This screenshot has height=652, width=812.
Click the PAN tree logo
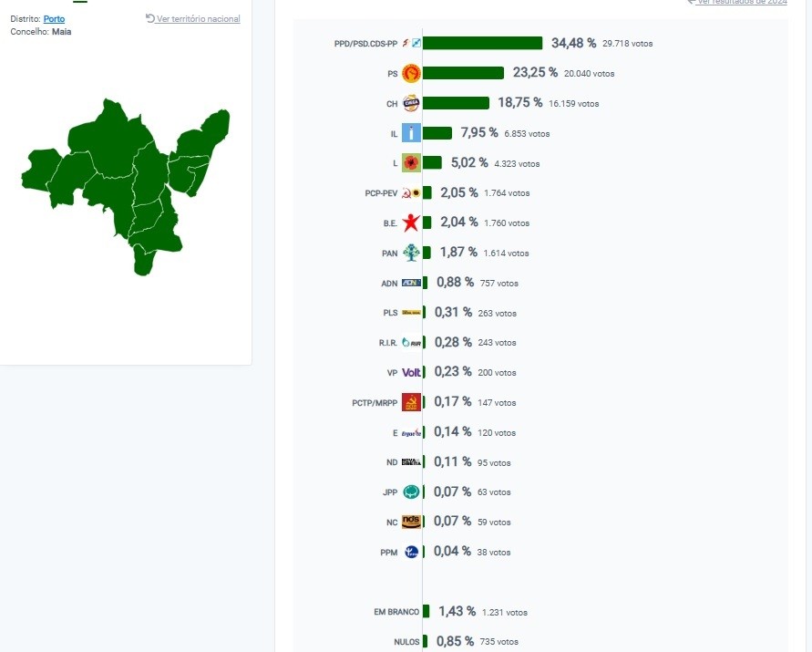[411, 253]
